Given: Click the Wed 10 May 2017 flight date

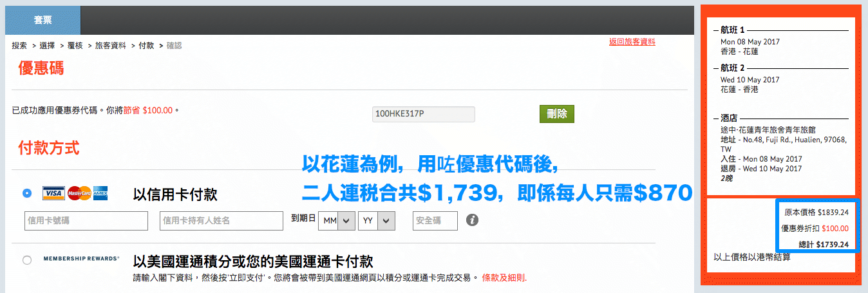Looking at the screenshot, I should 750,80.
